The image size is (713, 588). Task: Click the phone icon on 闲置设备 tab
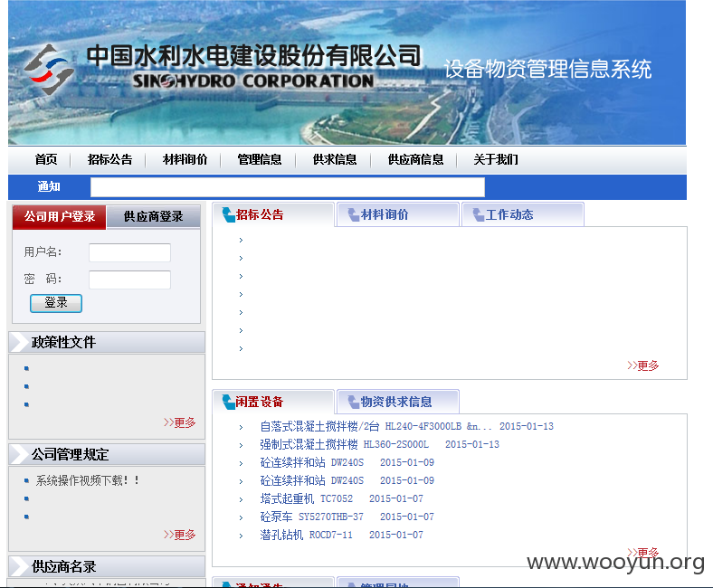pos(228,402)
